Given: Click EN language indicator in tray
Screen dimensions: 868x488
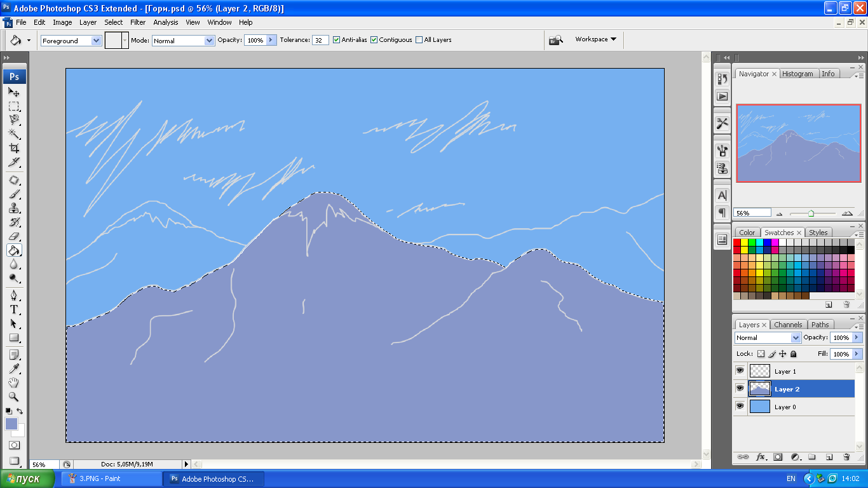Looking at the screenshot, I should tap(791, 478).
